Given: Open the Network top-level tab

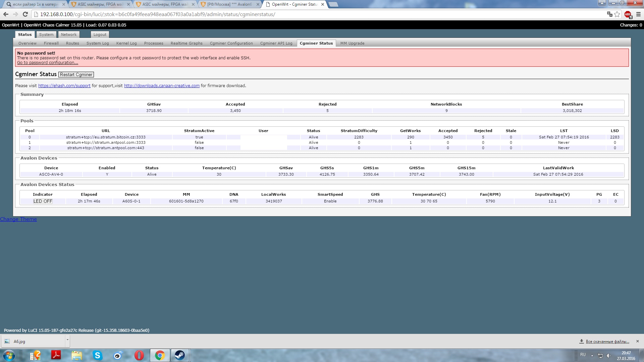Looking at the screenshot, I should point(69,35).
